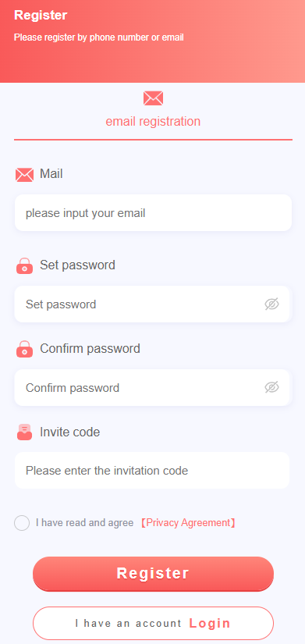
Task: Focus the Confirm password input field
Action: coord(152,387)
